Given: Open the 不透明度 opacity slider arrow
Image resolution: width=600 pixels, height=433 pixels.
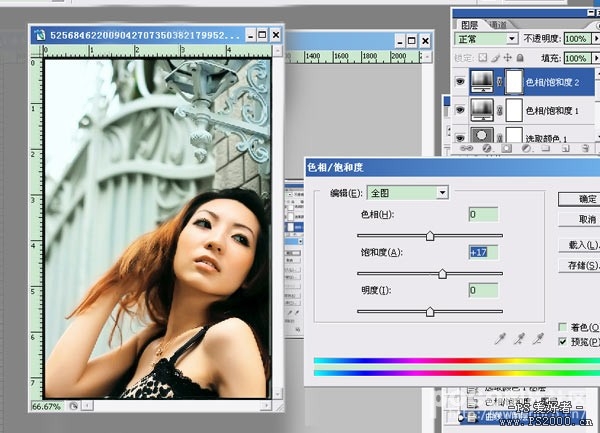Looking at the screenshot, I should pos(595,39).
